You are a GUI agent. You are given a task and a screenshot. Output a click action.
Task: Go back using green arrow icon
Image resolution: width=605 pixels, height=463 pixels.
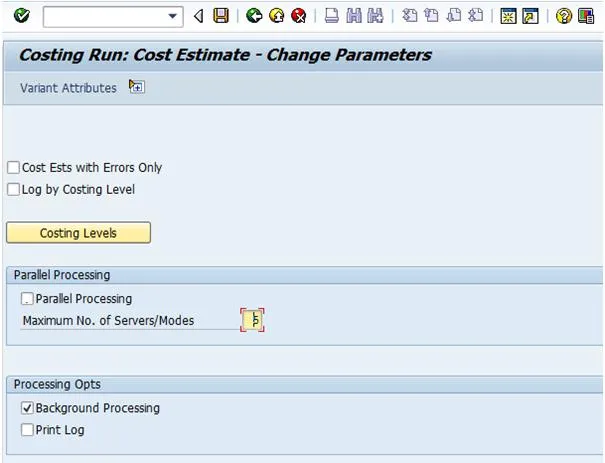click(x=254, y=16)
